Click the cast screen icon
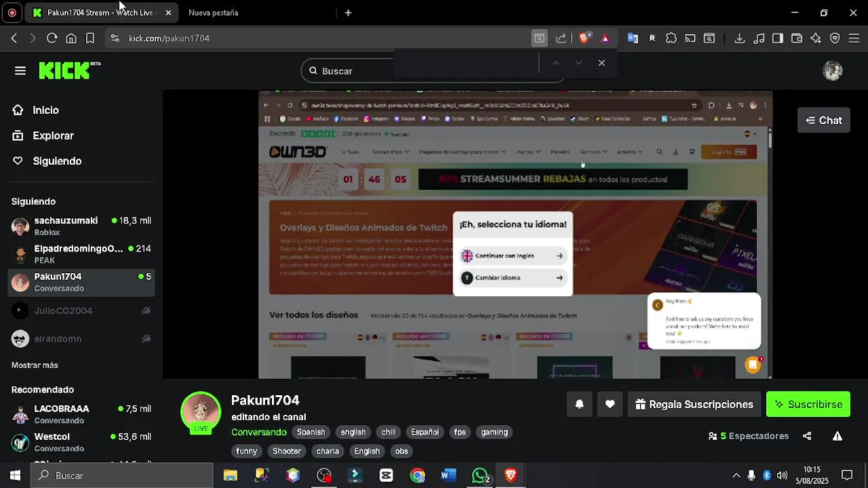The image size is (868, 488). (x=690, y=39)
